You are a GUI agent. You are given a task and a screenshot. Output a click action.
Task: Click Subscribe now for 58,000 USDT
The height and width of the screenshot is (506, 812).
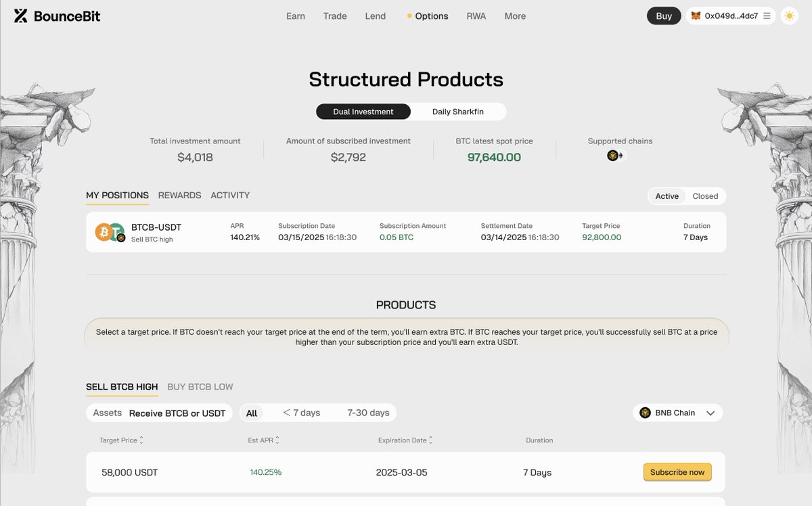(677, 472)
